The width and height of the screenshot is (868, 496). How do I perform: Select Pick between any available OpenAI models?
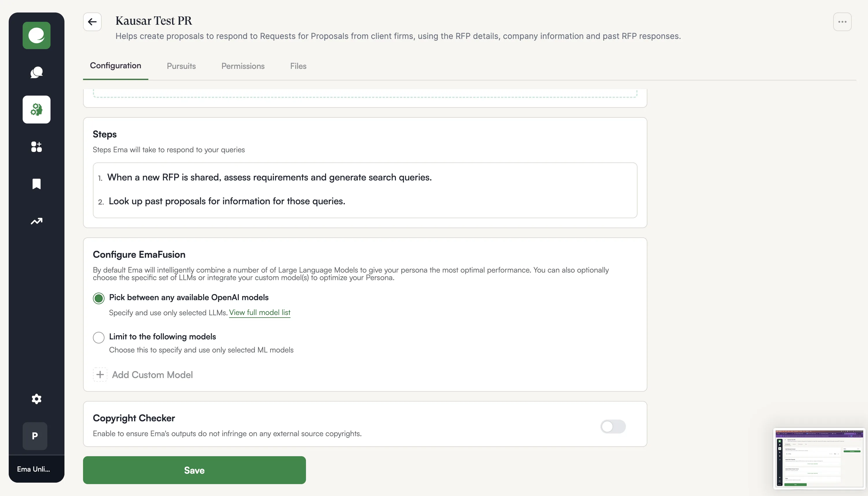pos(98,298)
